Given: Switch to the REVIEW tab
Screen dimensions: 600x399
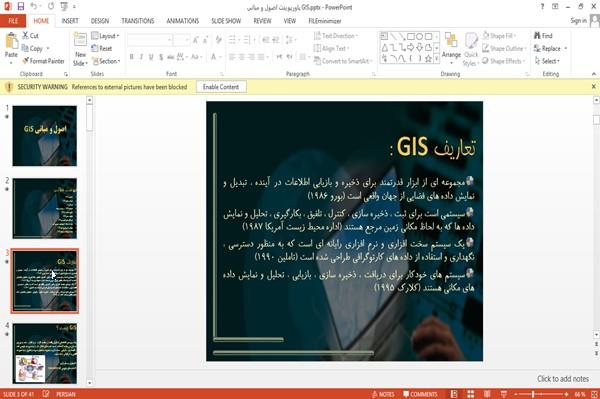Looking at the screenshot, I should tap(262, 21).
